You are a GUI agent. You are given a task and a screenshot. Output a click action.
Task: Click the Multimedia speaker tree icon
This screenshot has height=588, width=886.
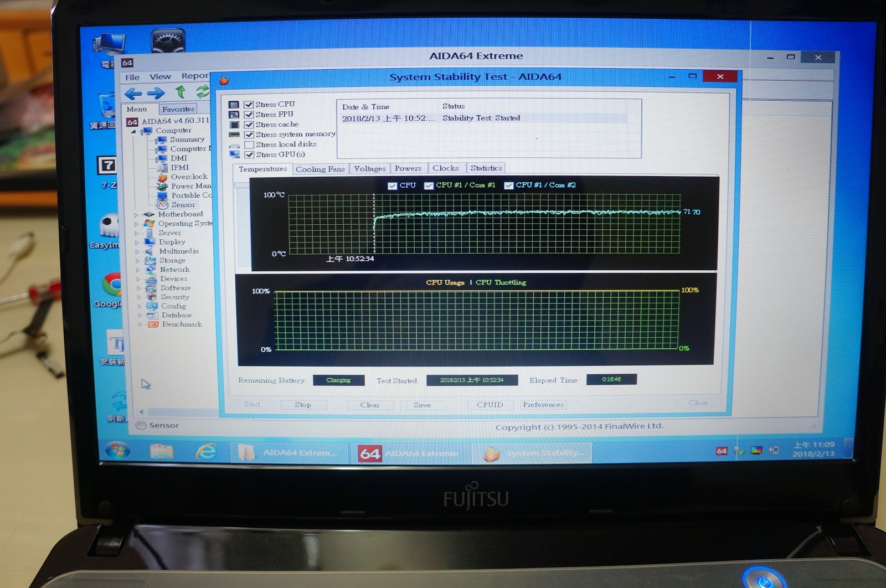point(149,251)
